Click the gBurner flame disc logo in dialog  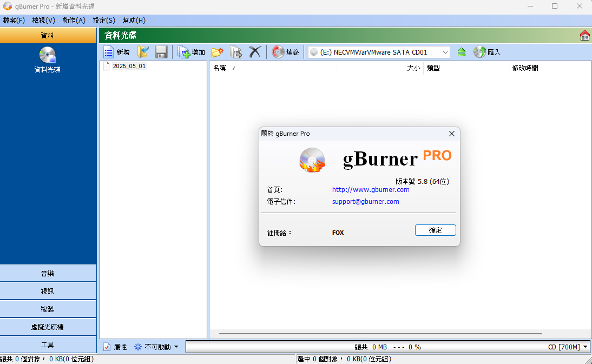[312, 160]
